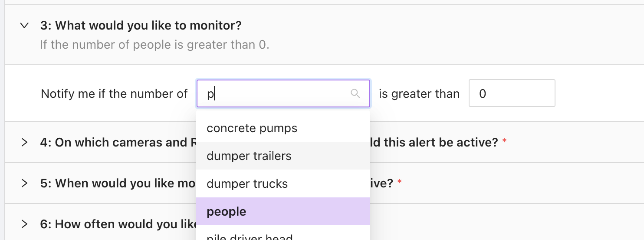Click summary 'If the number of people' text
644x240 pixels.
(x=154, y=44)
